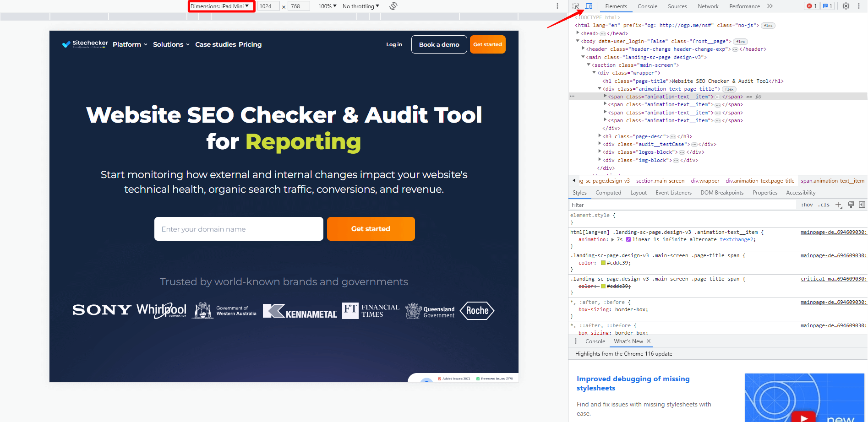
Task: Open the Platform navigation dropdown
Action: (130, 44)
